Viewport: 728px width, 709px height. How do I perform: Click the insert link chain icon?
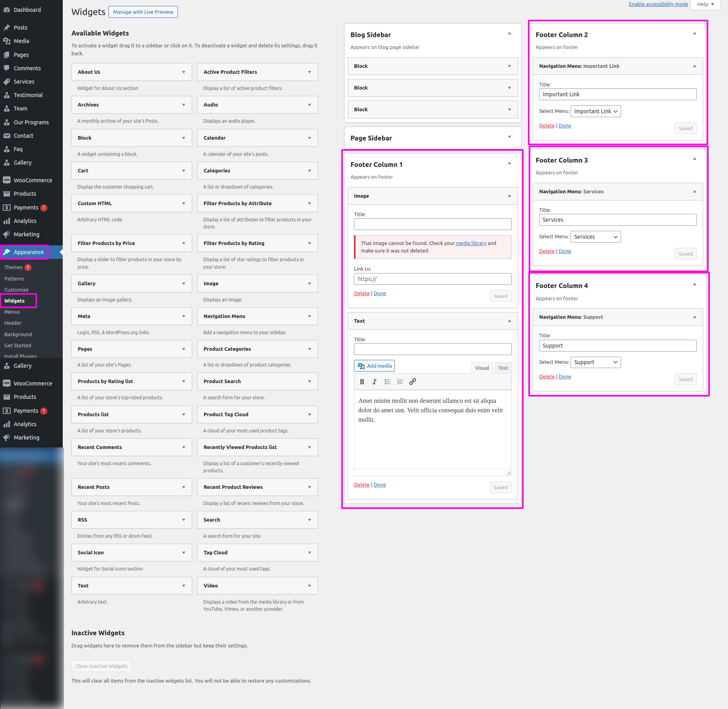pyautogui.click(x=412, y=382)
